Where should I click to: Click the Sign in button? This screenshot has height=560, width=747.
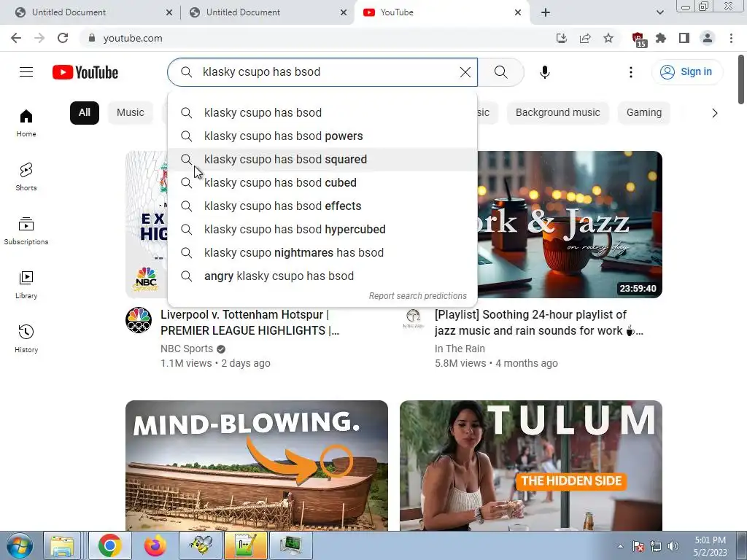(x=686, y=72)
